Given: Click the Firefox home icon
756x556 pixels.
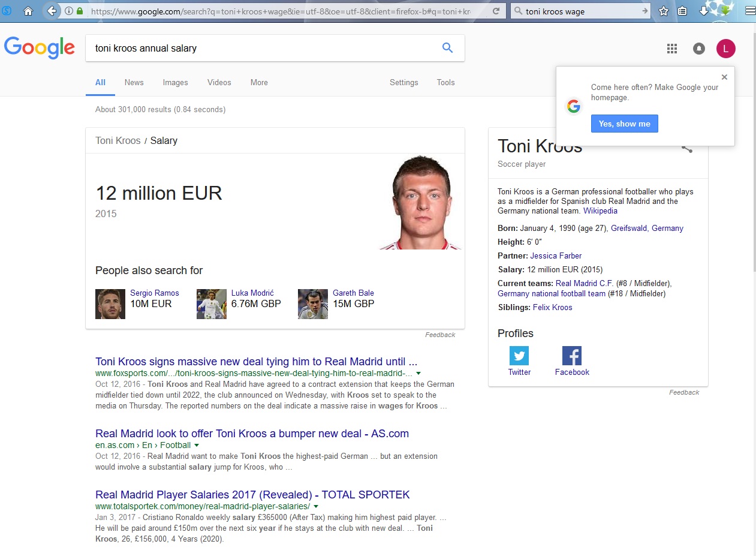Looking at the screenshot, I should pyautogui.click(x=28, y=11).
